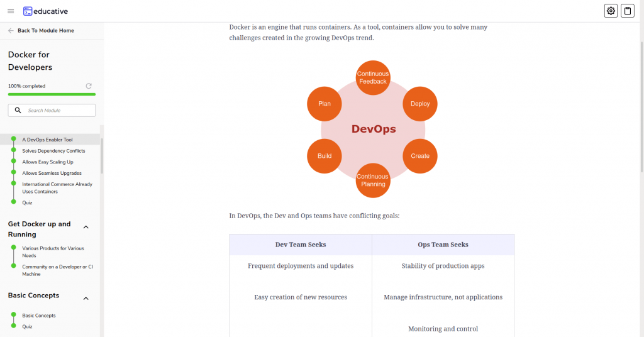The width and height of the screenshot is (644, 337).
Task: Click Manage infrastructure, not applications cell
Action: tap(443, 297)
